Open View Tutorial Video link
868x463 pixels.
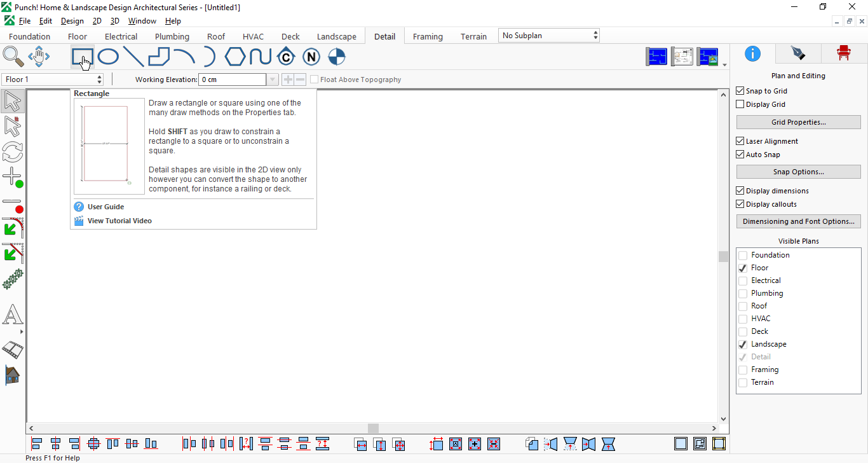tap(119, 221)
